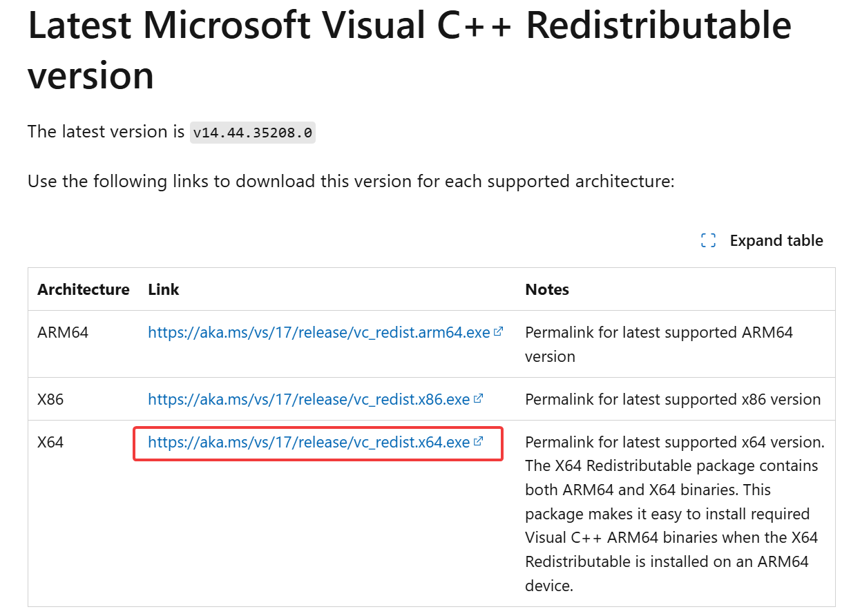Click the ARM64 permalink notes text
851x616 pixels.
tap(659, 344)
